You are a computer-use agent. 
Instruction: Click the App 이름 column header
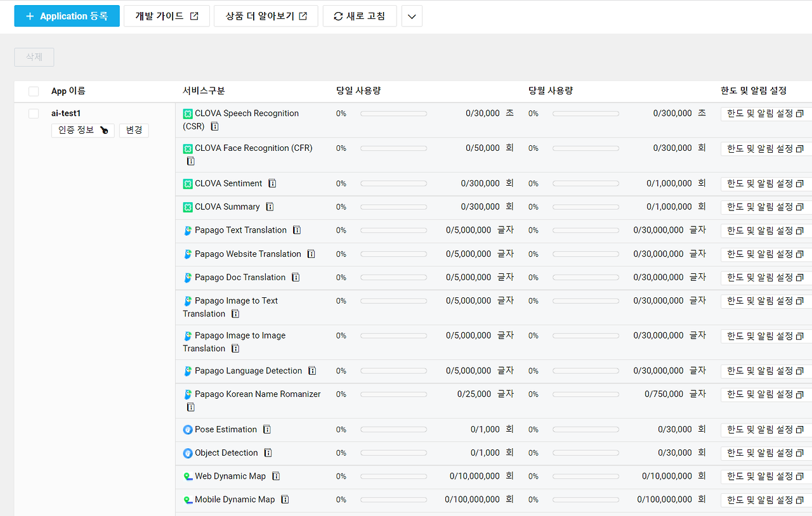tap(69, 91)
